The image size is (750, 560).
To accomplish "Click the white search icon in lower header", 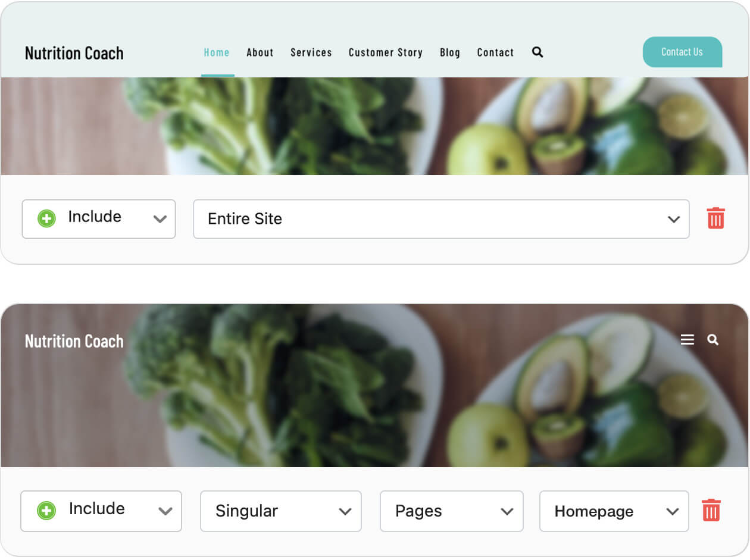I will click(712, 340).
